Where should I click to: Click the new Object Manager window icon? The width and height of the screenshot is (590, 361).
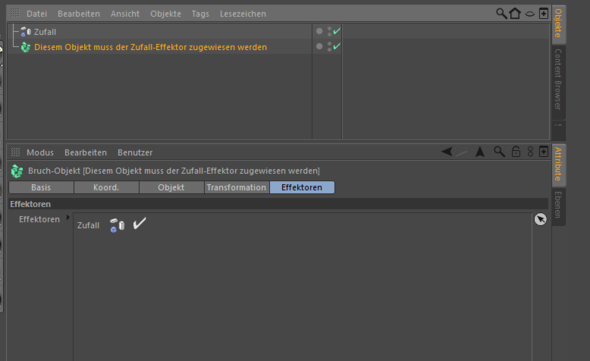pyautogui.click(x=543, y=14)
